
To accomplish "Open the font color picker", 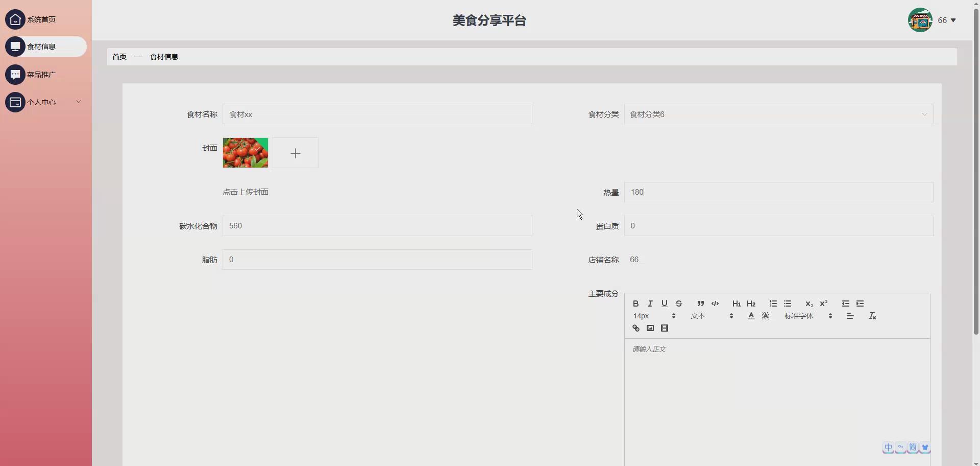I will (x=751, y=316).
